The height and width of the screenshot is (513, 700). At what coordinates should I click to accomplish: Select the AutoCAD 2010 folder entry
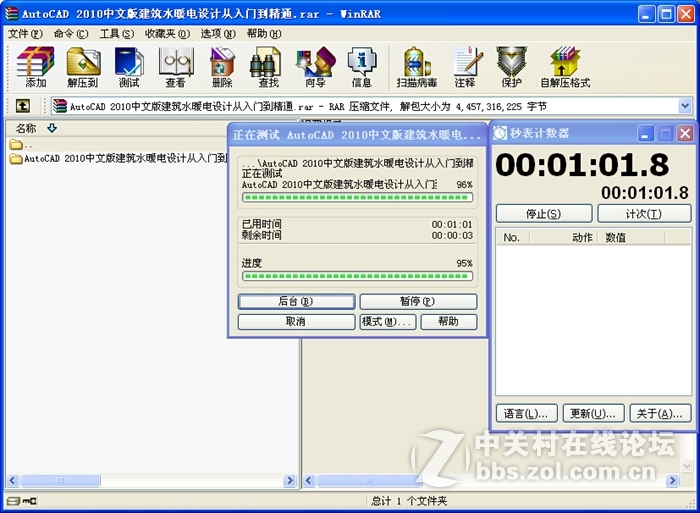coord(119,158)
